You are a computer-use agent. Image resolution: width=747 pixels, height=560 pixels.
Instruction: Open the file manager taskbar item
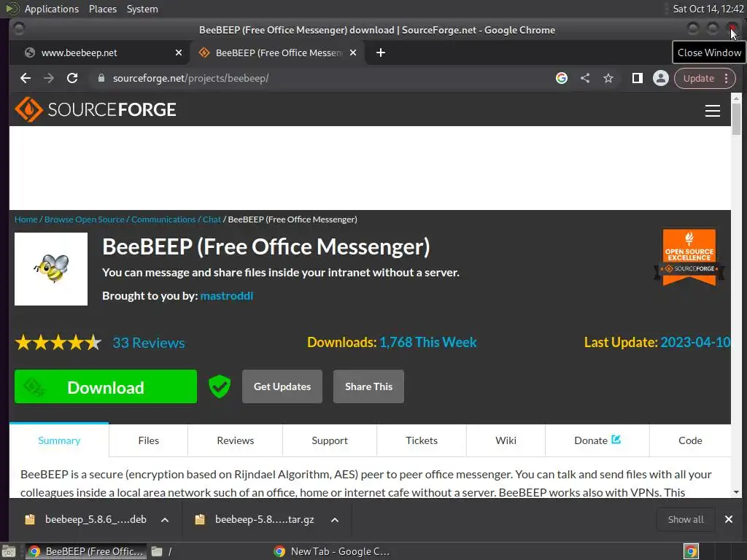(162, 551)
